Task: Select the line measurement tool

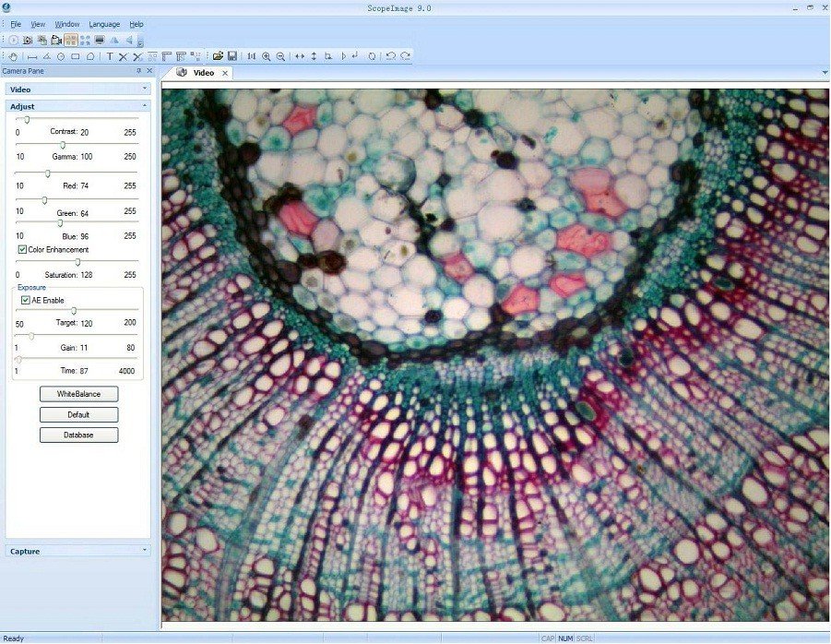Action: pyautogui.click(x=32, y=56)
